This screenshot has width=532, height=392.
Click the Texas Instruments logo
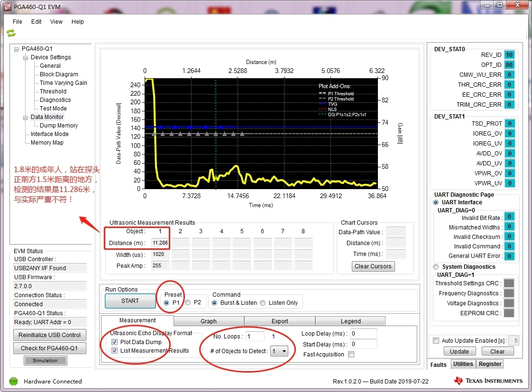pyautogui.click(x=488, y=381)
